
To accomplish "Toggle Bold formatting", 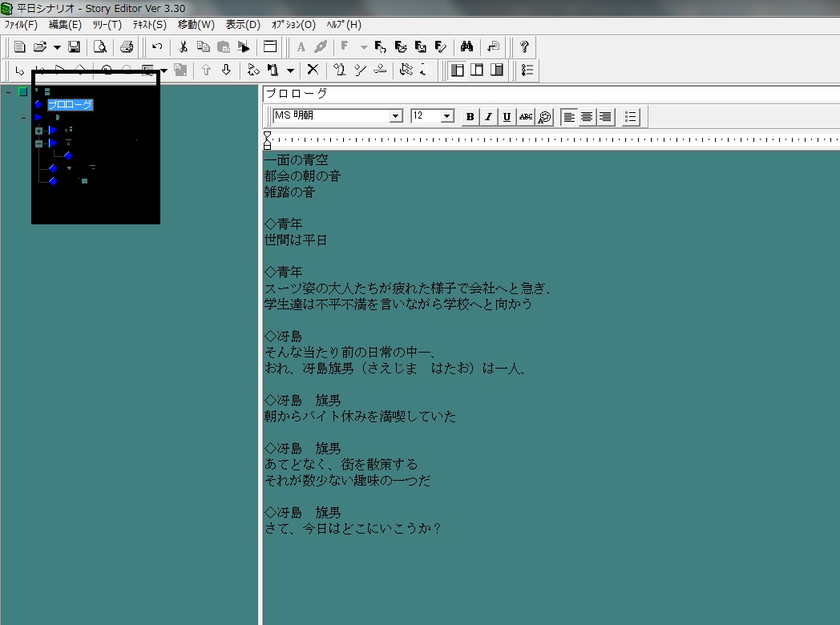I will (x=470, y=117).
